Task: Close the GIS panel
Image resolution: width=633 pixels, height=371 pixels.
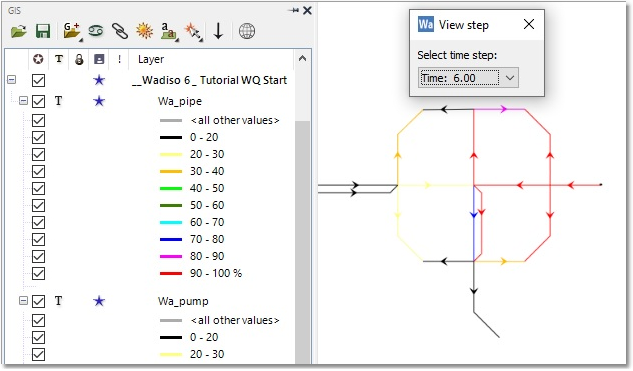Action: click(307, 10)
